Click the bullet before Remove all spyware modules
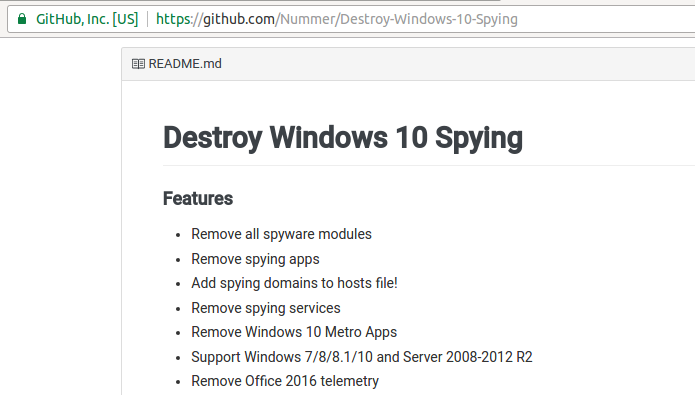Image resolution: width=695 pixels, height=395 pixels. tap(178, 235)
